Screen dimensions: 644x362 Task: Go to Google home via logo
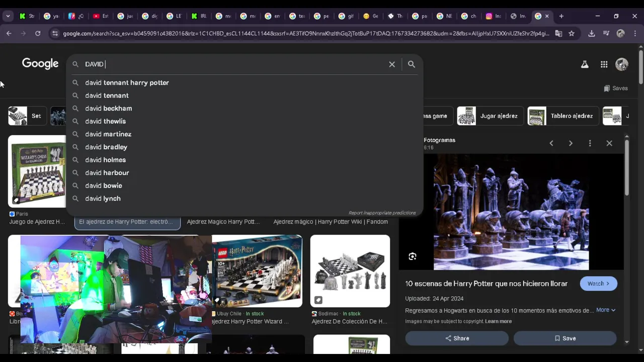point(40,64)
